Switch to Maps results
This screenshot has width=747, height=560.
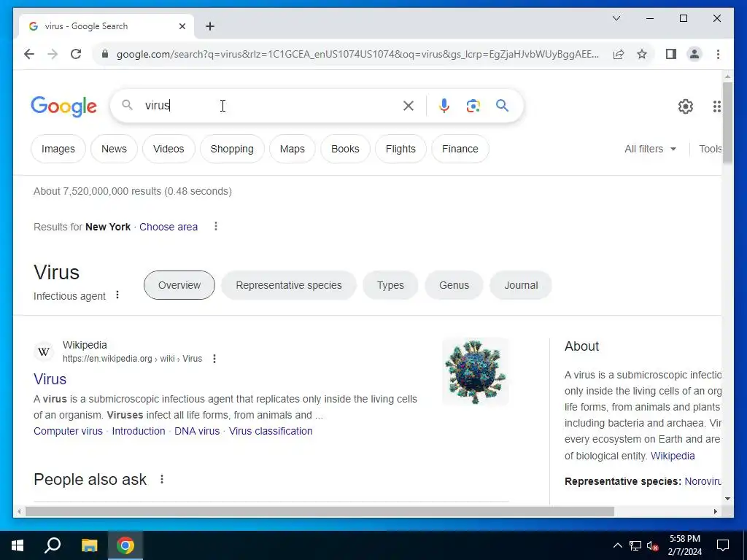[292, 149]
